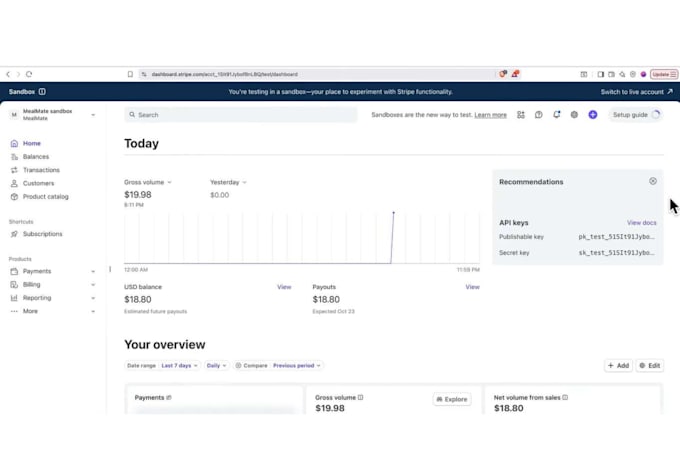Open the settings gear icon in the Stripe header

click(574, 115)
